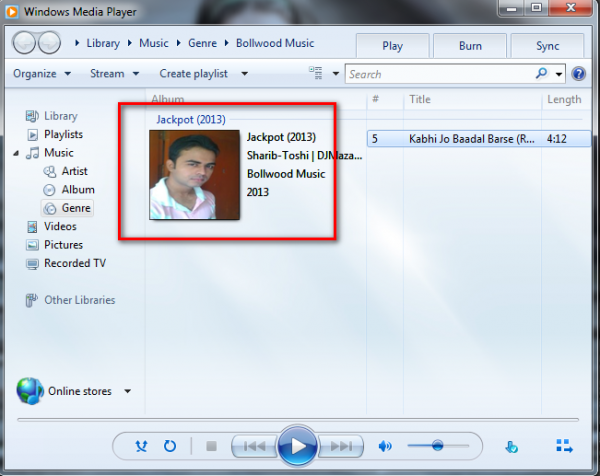Select Artist under Music
This screenshot has height=476, width=600.
pyautogui.click(x=65, y=171)
